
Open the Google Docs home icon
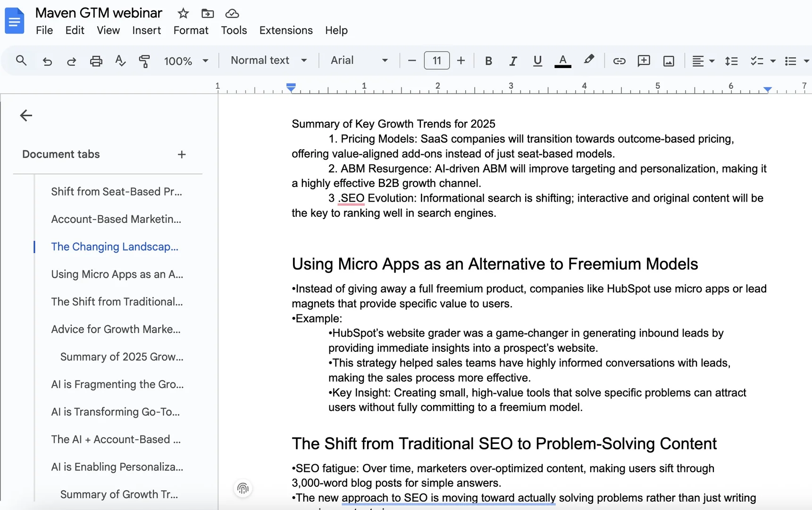14,21
